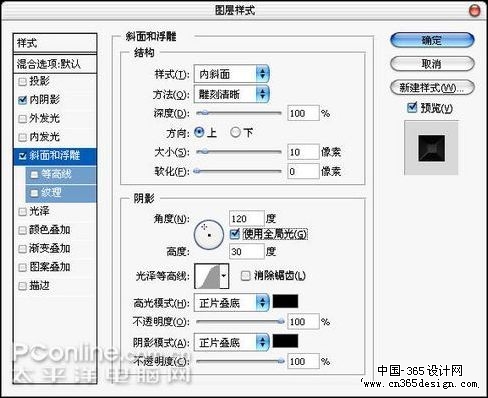This screenshot has width=488, height=398.
Task: Open the 样式 dropdown showing 内斜面
Action: [232, 74]
